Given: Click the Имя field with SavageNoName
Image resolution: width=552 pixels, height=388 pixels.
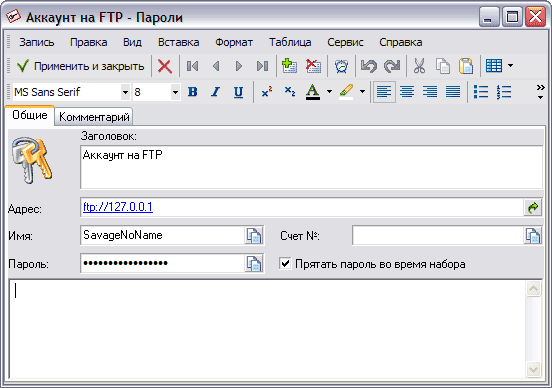Looking at the screenshot, I should coord(163,235).
